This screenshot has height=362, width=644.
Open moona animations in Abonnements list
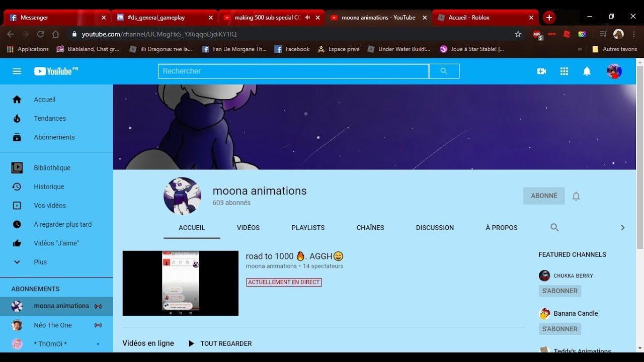pos(56,306)
